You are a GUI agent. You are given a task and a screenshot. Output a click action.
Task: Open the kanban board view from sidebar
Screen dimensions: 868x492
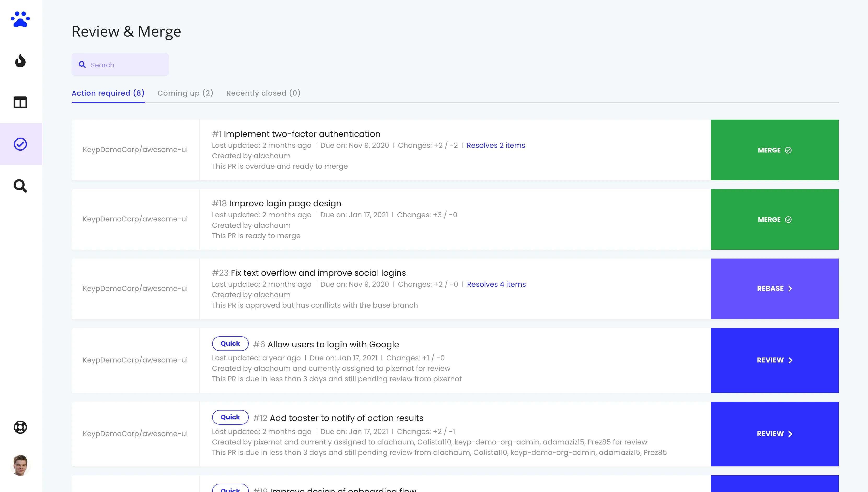[21, 102]
